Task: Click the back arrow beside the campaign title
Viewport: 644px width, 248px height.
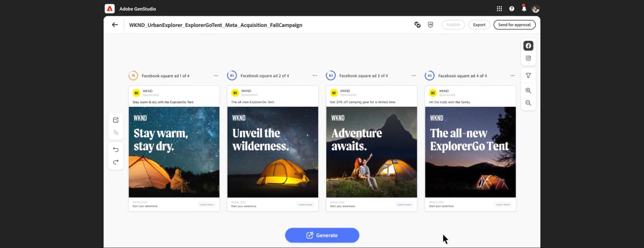Action: tap(115, 25)
